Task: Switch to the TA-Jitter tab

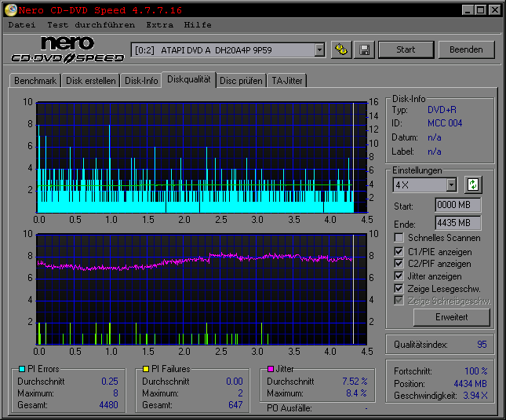Action: point(287,81)
